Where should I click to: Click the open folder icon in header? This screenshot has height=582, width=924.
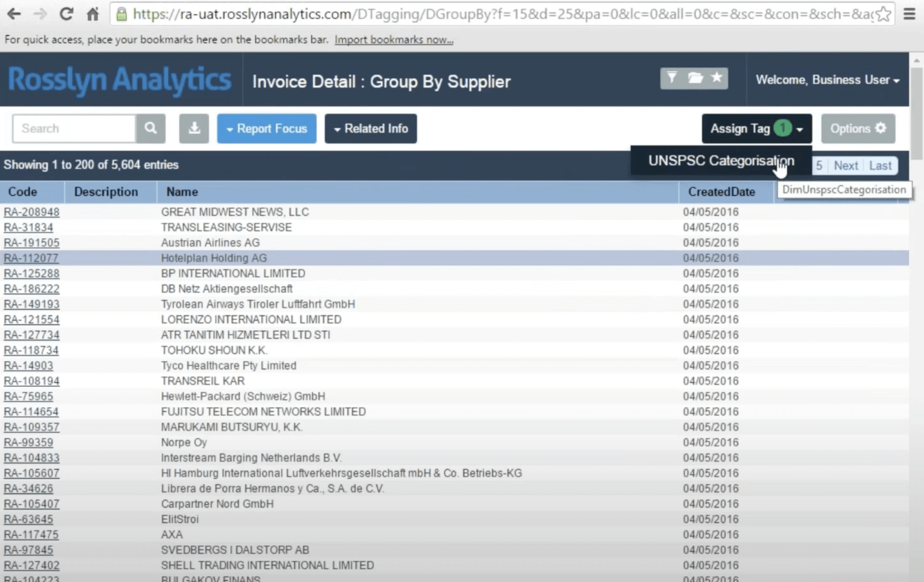[x=695, y=78]
